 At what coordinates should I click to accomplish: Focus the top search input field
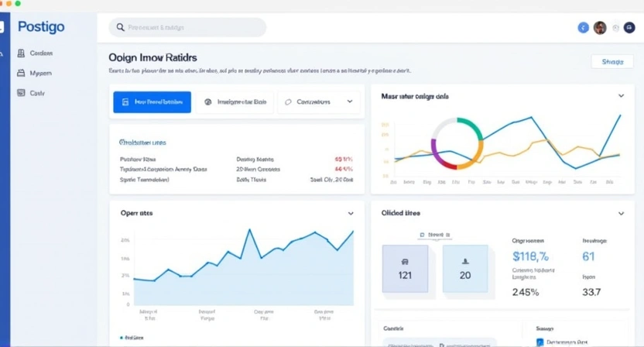click(x=187, y=27)
